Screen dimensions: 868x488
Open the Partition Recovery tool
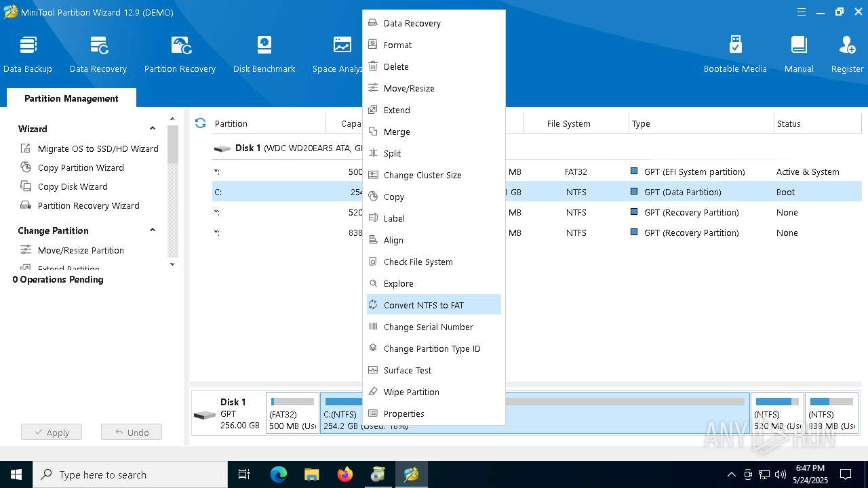point(180,54)
